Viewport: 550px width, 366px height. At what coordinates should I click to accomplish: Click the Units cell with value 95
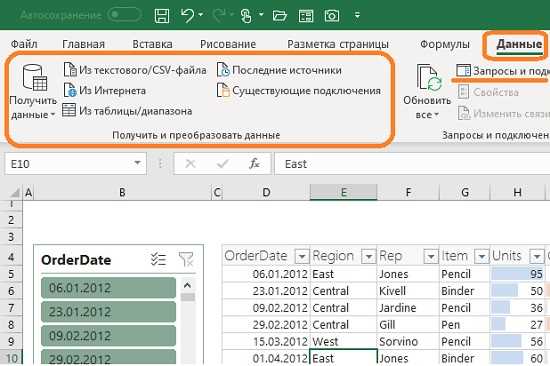[517, 274]
